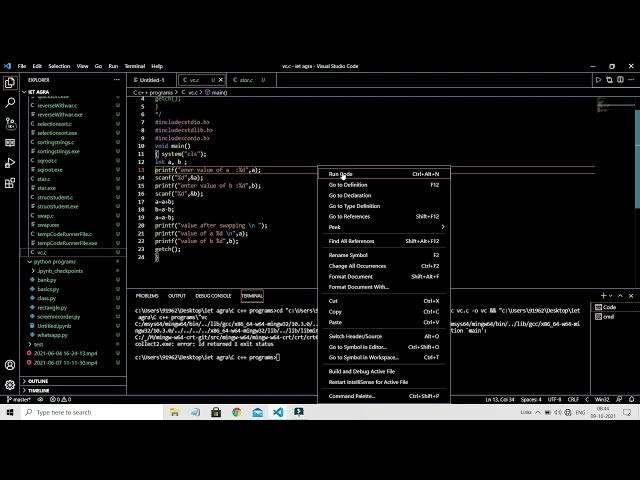The image size is (640, 480).
Task: Select Run Code in context menu
Action: (x=384, y=174)
